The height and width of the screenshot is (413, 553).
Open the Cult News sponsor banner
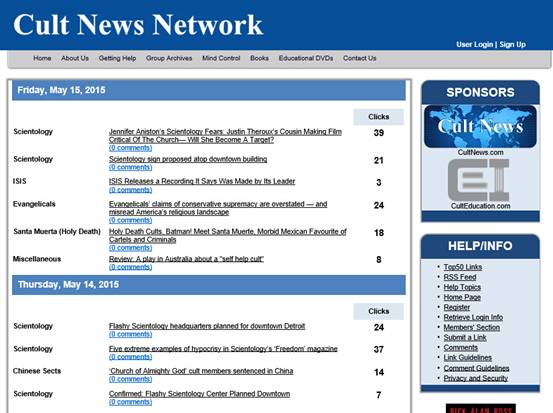point(480,126)
